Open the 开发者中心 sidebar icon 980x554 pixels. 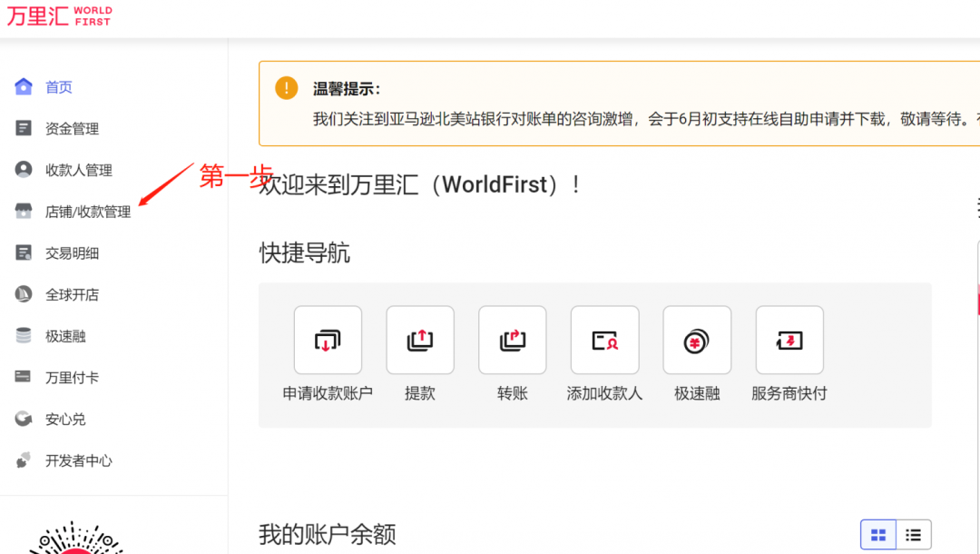[x=24, y=460]
